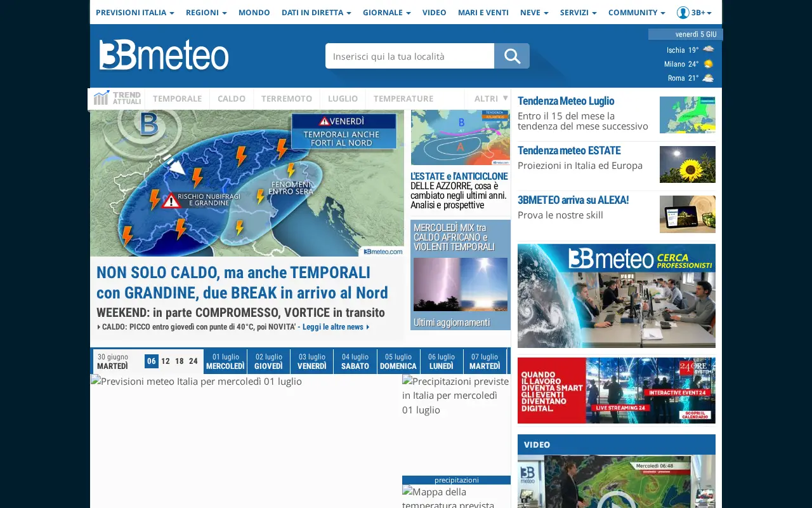
Task: Expand the Neve dropdown
Action: pyautogui.click(x=534, y=12)
